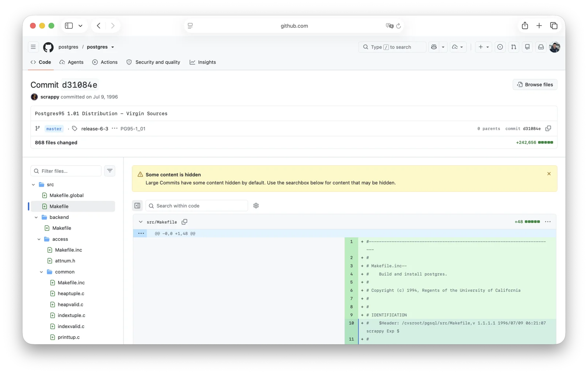Image resolution: width=588 pixels, height=374 pixels.
Task: Switch to the Code tab
Action: pos(41,62)
